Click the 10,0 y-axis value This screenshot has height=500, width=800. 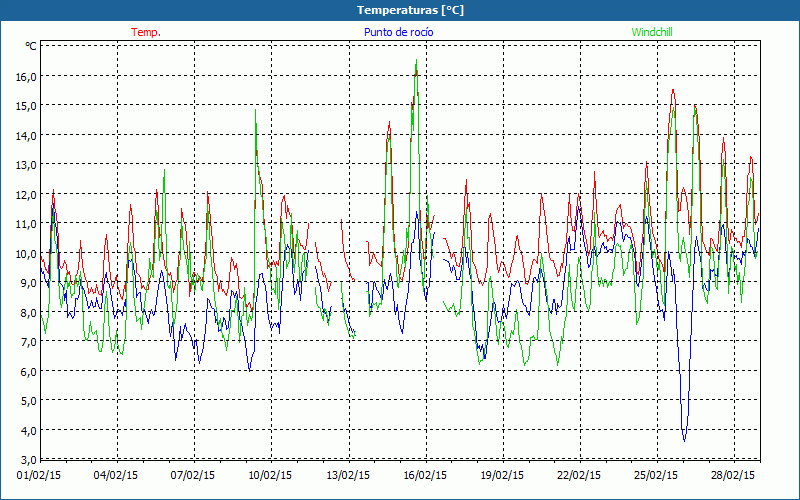[x=26, y=253]
